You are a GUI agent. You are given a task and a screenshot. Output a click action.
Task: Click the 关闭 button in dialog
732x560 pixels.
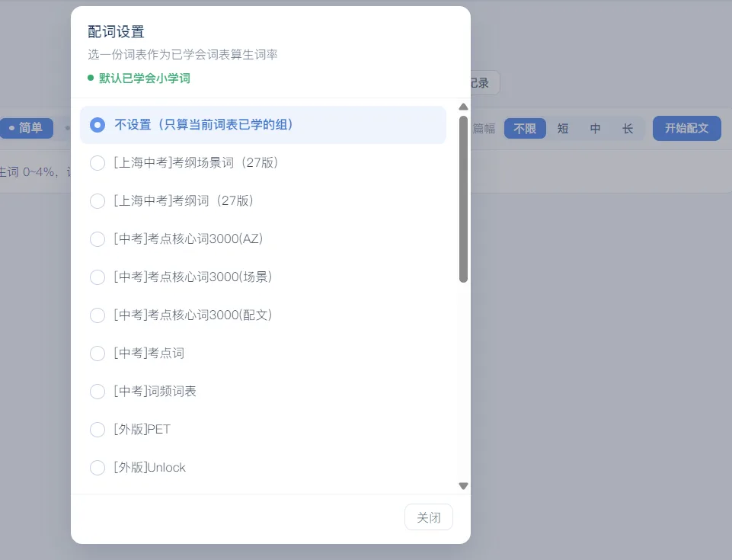point(429,517)
